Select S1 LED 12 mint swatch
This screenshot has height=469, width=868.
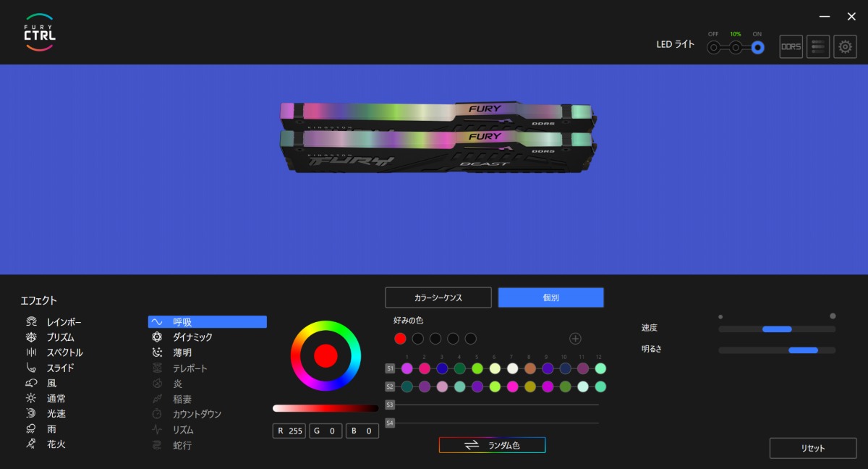point(600,368)
